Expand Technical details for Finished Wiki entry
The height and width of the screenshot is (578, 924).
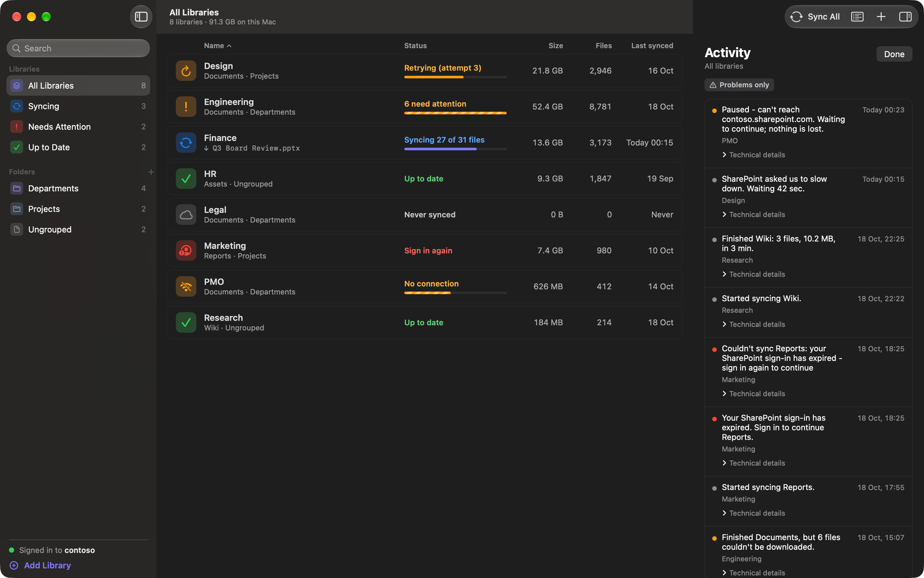tap(753, 274)
